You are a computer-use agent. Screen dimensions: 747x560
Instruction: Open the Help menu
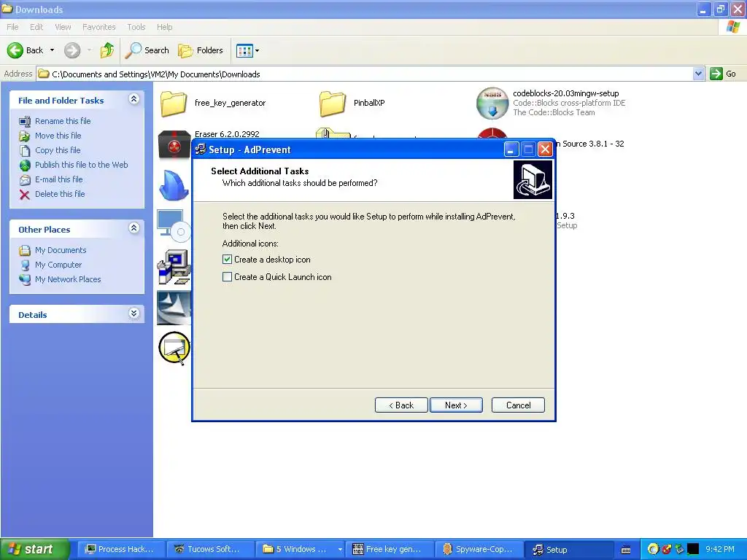(164, 27)
